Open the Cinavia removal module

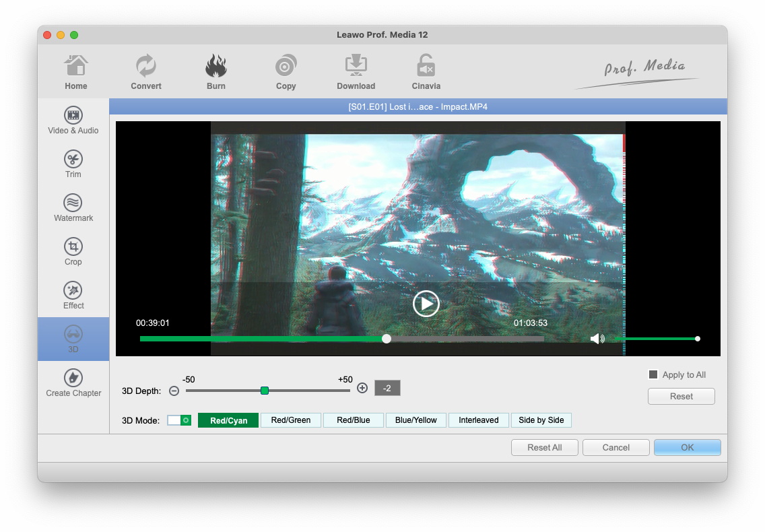click(x=426, y=73)
